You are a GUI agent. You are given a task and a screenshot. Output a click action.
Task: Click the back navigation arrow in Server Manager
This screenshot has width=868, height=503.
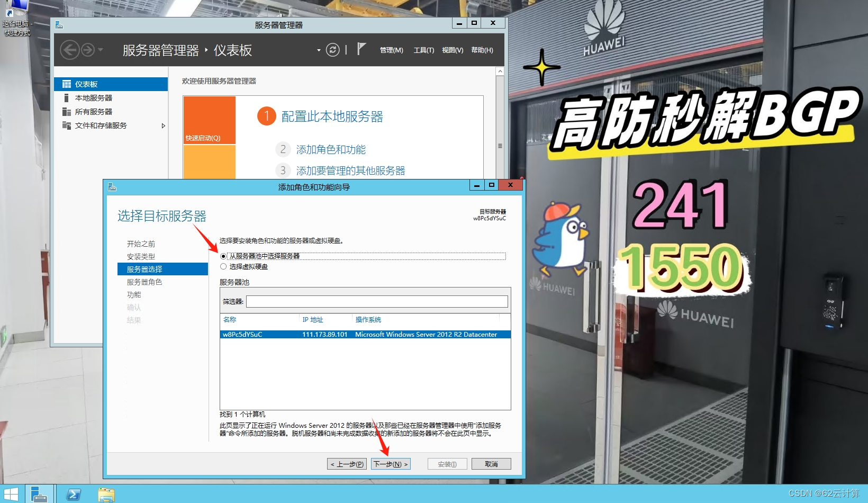point(70,50)
